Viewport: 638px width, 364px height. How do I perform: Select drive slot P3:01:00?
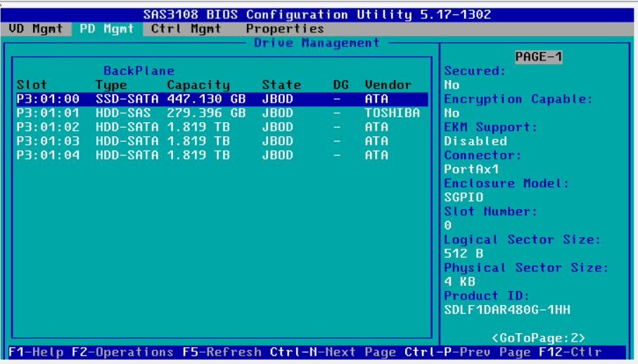pyautogui.click(x=222, y=99)
